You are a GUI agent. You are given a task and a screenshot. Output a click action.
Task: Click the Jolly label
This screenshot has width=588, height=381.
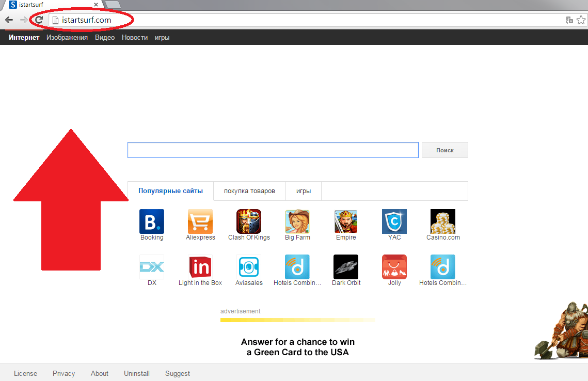(394, 283)
